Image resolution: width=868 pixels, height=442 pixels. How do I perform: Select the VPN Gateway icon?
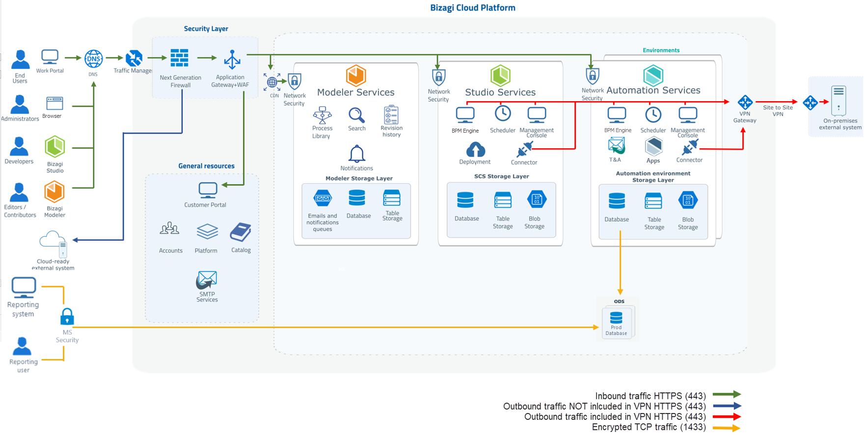point(745,102)
